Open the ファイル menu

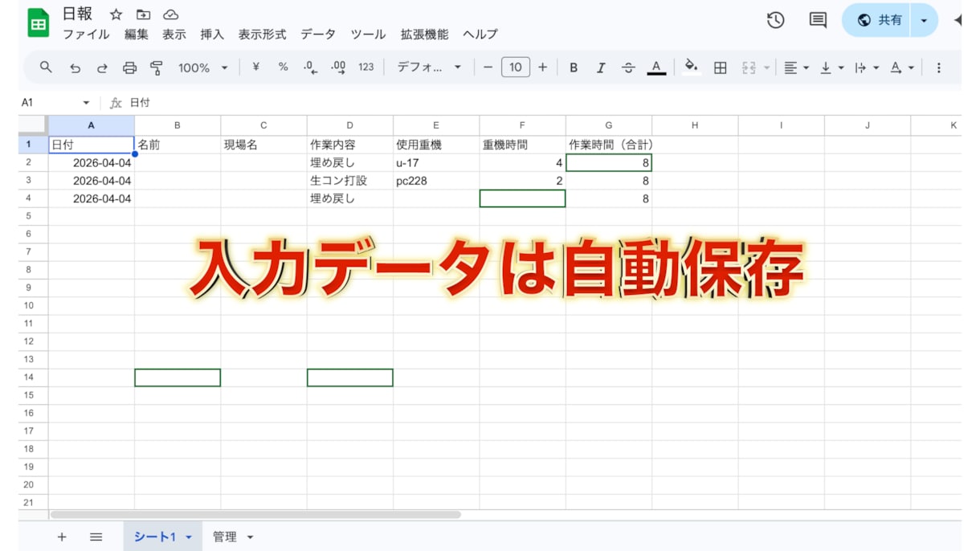(86, 35)
